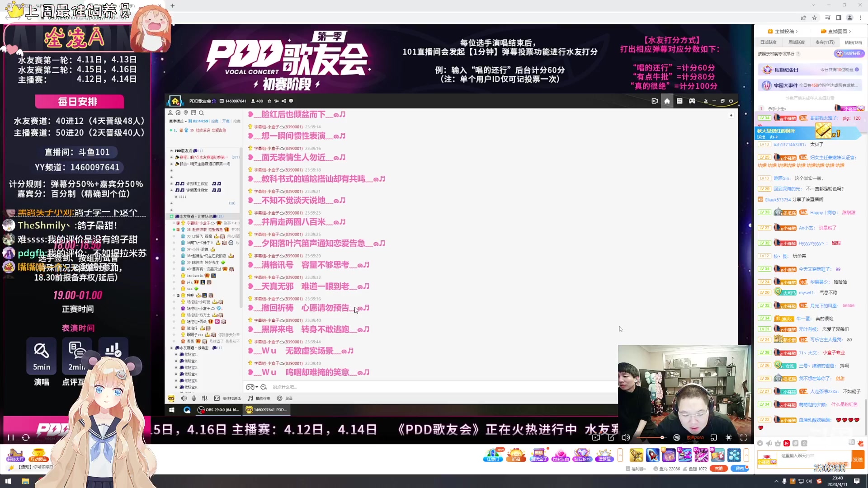Viewport: 868px width, 488px height.
Task: Open the 造梦屋 activity icon
Action: 604,455
